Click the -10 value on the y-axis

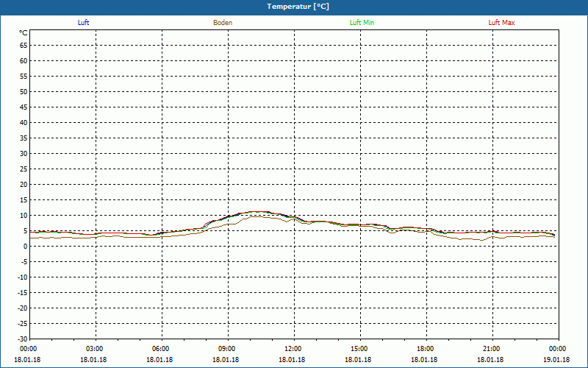[x=23, y=277]
